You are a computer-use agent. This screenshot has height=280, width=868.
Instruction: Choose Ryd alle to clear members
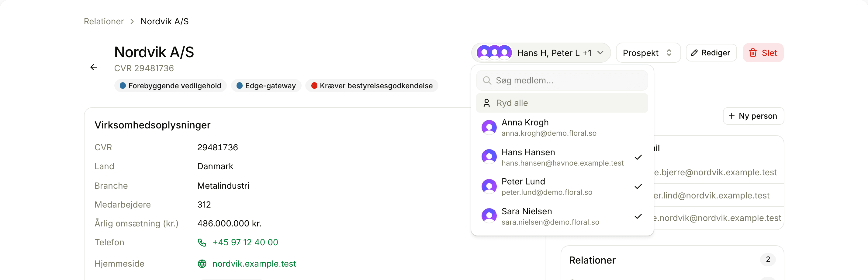click(562, 103)
